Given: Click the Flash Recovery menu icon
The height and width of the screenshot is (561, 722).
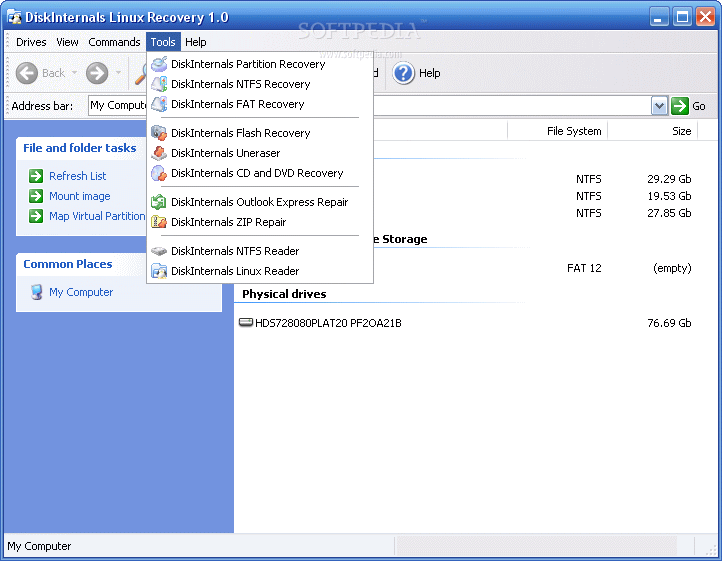Looking at the screenshot, I should click(x=159, y=133).
